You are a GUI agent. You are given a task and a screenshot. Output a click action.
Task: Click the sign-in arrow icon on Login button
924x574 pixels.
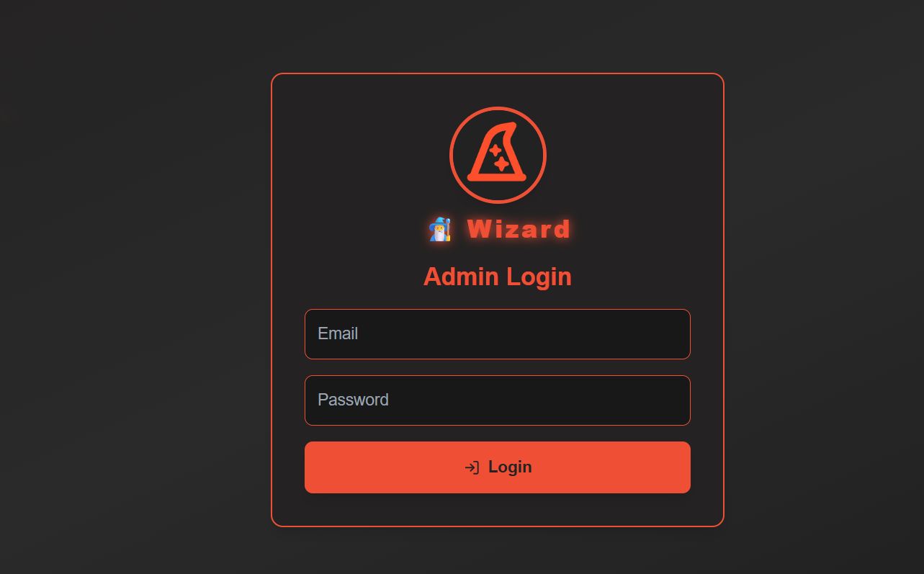(x=472, y=467)
